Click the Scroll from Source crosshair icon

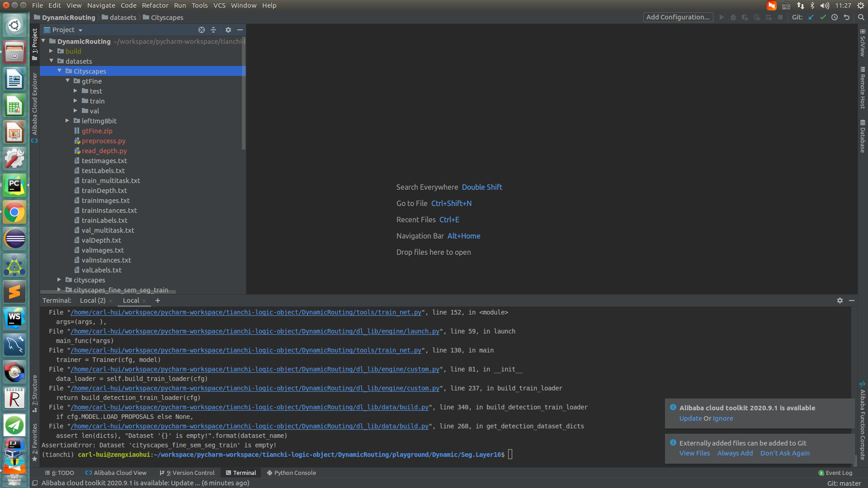[x=202, y=30]
